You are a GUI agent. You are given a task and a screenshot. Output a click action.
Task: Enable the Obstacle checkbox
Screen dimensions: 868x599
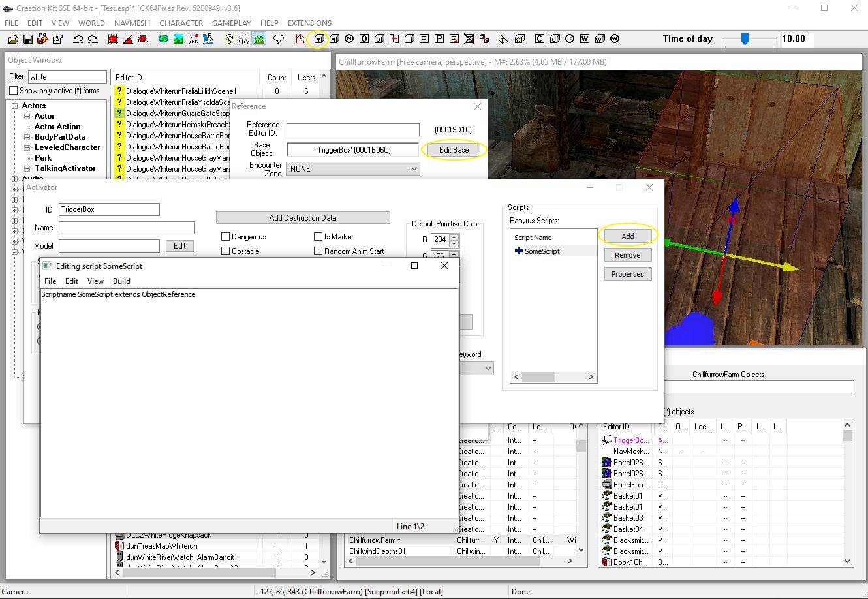tap(226, 251)
